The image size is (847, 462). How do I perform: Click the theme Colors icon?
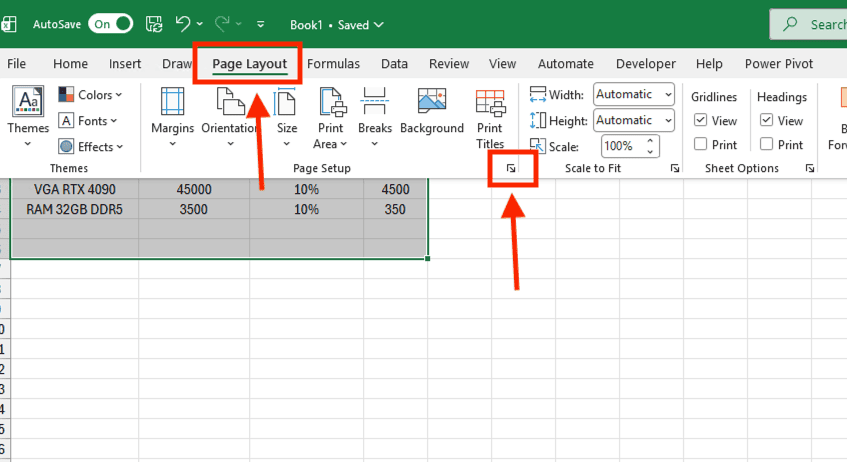[x=66, y=95]
